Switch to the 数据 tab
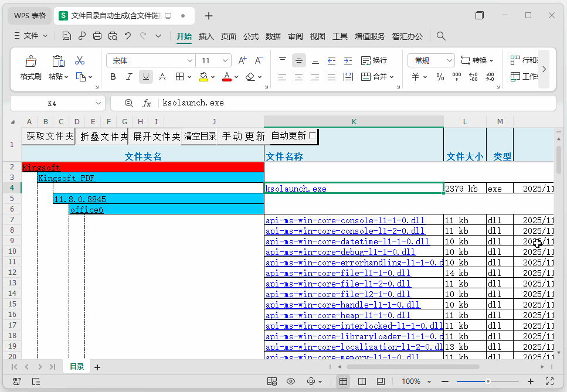This screenshot has height=392, width=567. (273, 36)
